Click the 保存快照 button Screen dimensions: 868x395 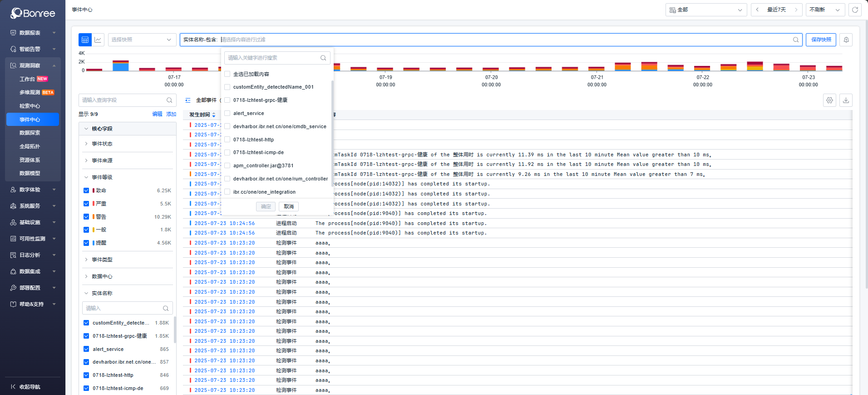tap(821, 40)
